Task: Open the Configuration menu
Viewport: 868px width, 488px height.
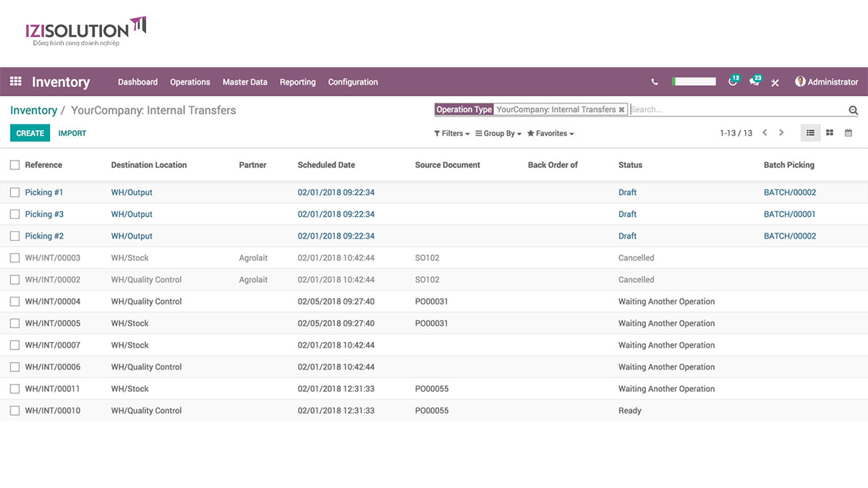Action: 353,82
